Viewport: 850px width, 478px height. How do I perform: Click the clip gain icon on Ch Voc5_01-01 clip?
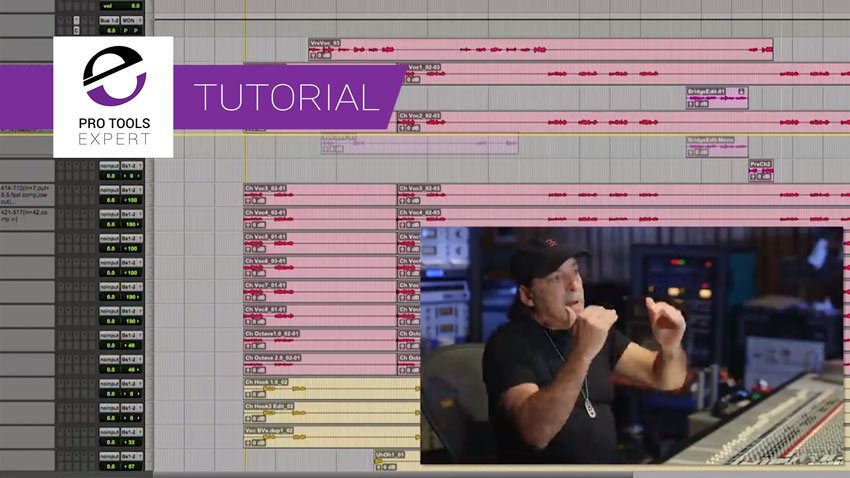click(248, 249)
